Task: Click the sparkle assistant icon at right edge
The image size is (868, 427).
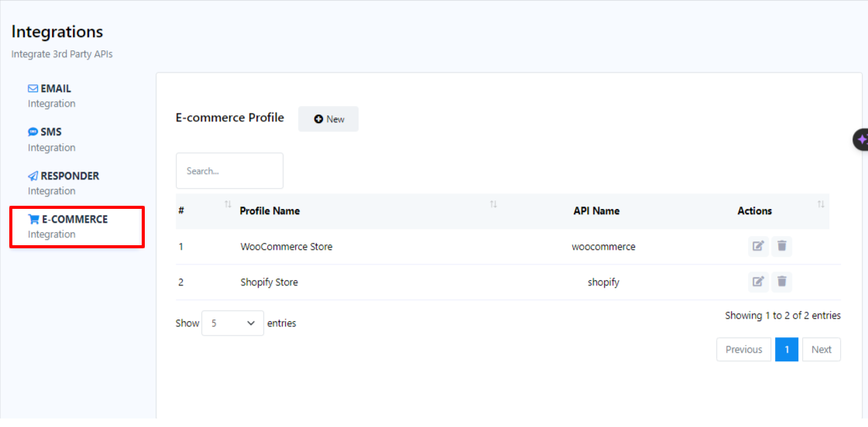Action: [861, 139]
